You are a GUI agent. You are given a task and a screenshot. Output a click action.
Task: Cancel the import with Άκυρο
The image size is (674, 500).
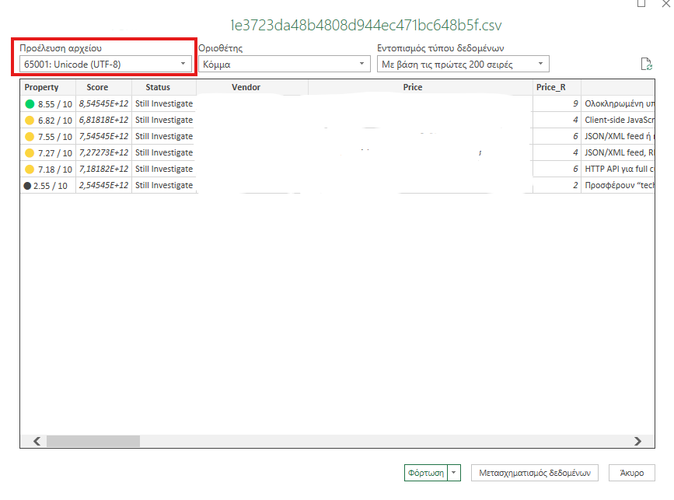(630, 472)
